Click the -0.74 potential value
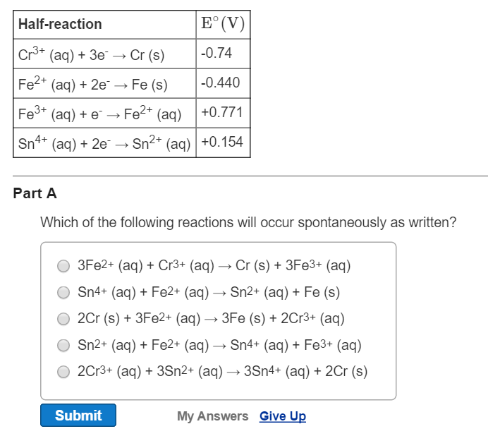Image resolution: width=488 pixels, height=448 pixels. pyautogui.click(x=216, y=54)
